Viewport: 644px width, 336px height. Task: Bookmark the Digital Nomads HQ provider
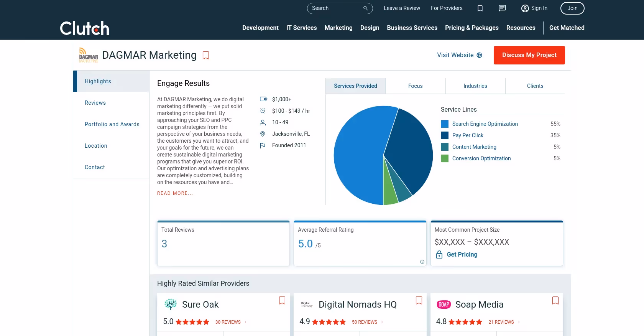click(419, 301)
